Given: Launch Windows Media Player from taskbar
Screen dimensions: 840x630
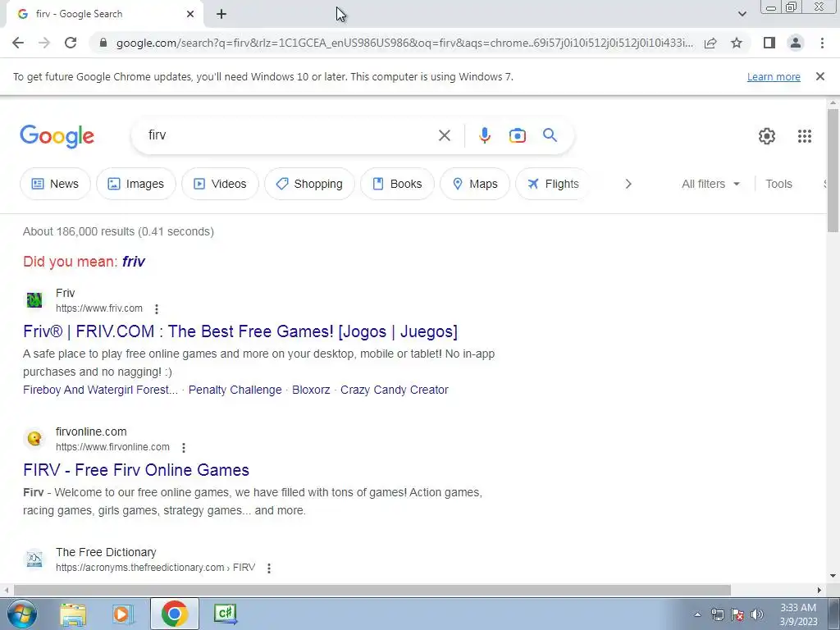Looking at the screenshot, I should [123, 614].
